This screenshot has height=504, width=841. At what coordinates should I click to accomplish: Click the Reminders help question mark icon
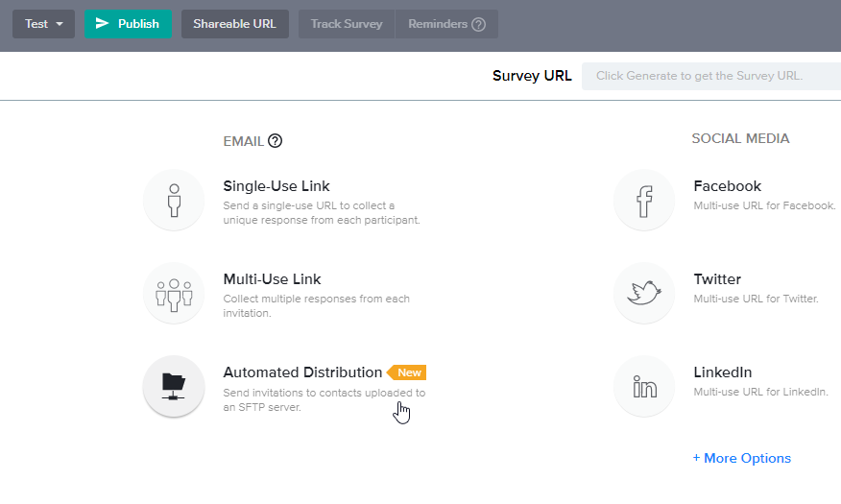click(x=478, y=24)
